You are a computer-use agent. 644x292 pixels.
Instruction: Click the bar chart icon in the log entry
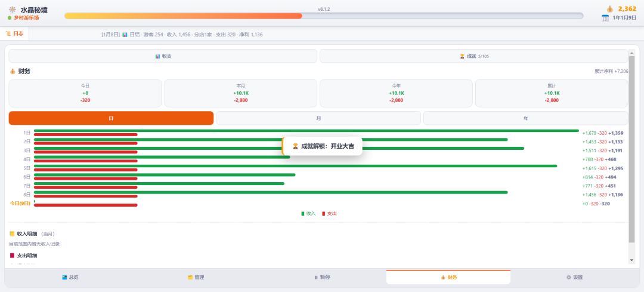click(125, 35)
